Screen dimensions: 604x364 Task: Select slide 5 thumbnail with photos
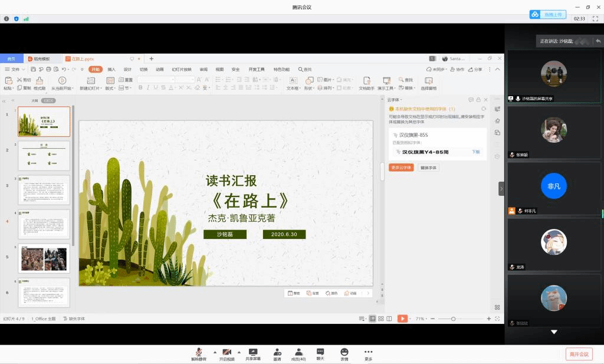(x=44, y=258)
